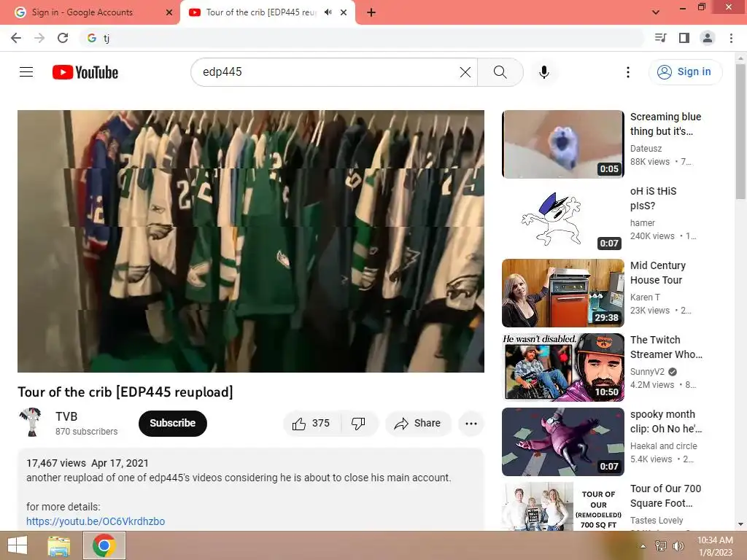Close the Tour of the crib tab
747x560 pixels.
(344, 12)
